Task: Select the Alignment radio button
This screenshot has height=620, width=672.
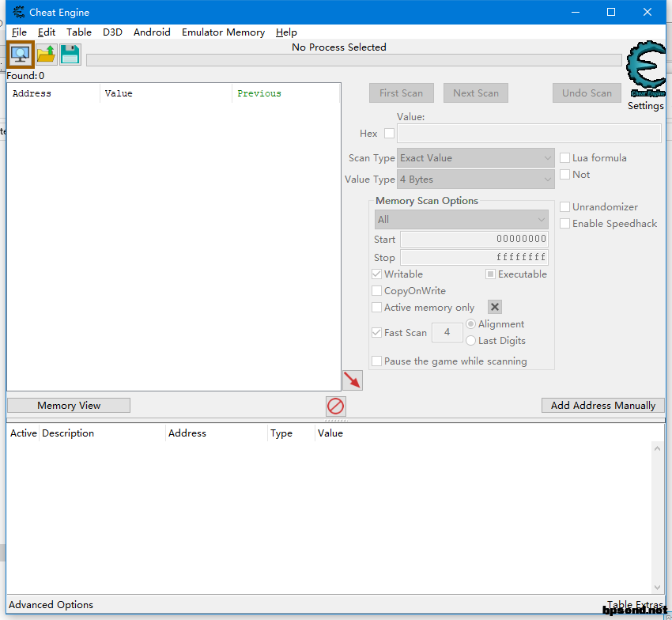Action: tap(470, 323)
